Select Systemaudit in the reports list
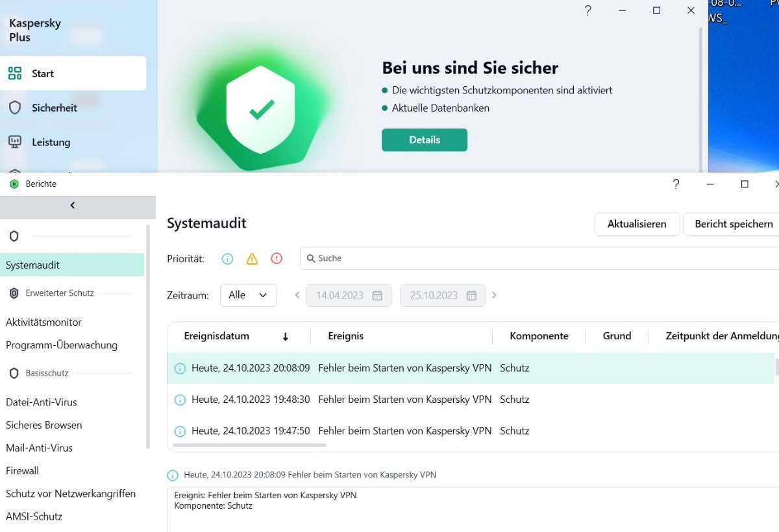Image resolution: width=779 pixels, height=532 pixels. 72,265
